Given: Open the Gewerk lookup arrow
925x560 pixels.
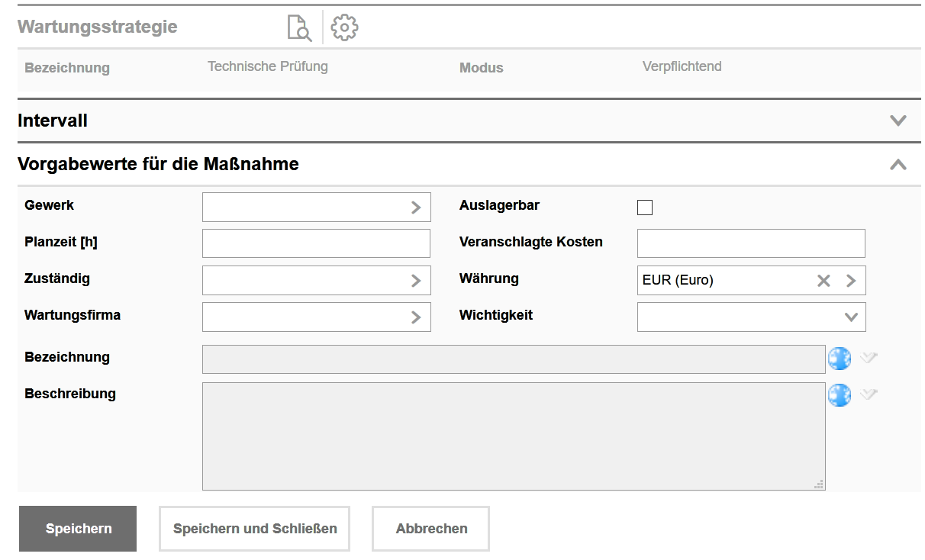Looking at the screenshot, I should point(417,207).
